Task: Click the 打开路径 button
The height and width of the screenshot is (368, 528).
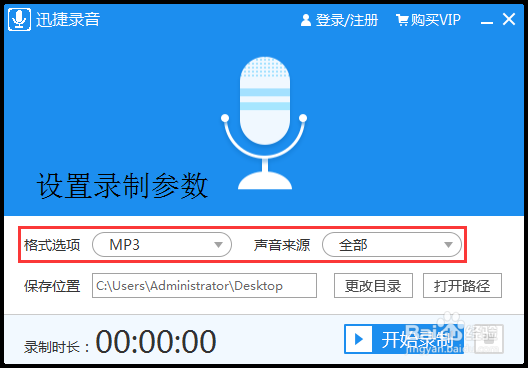Action: 462,286
